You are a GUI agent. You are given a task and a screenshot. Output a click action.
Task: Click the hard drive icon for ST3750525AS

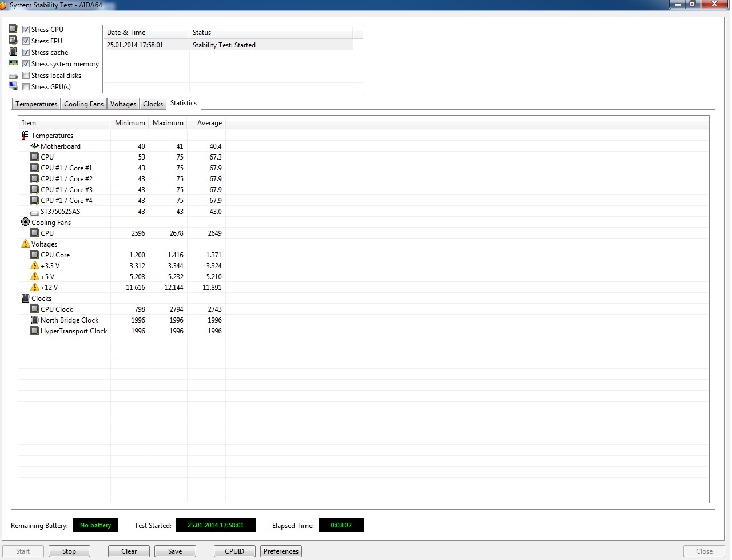point(35,212)
